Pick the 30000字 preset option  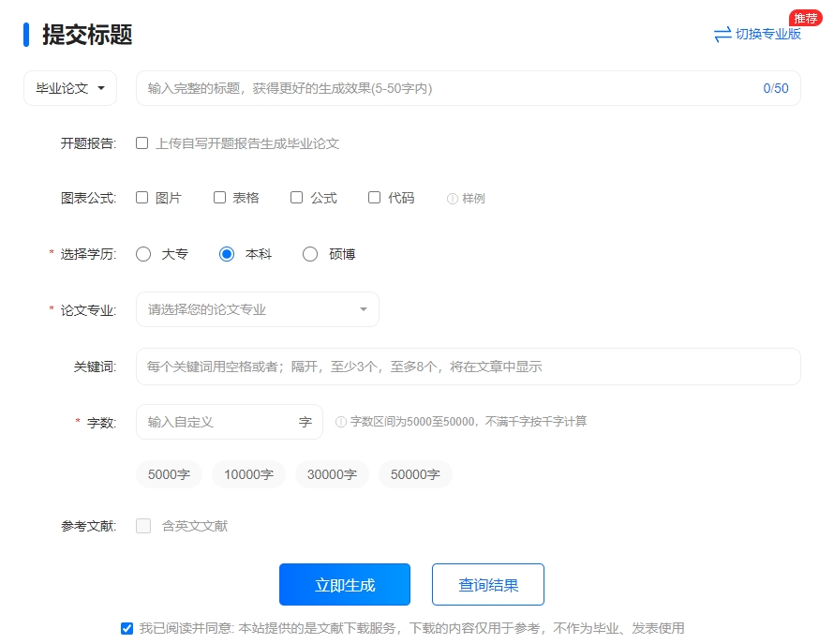coord(332,474)
